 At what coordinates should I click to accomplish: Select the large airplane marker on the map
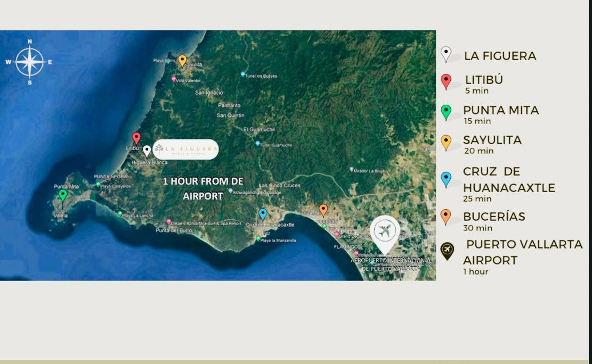385,233
